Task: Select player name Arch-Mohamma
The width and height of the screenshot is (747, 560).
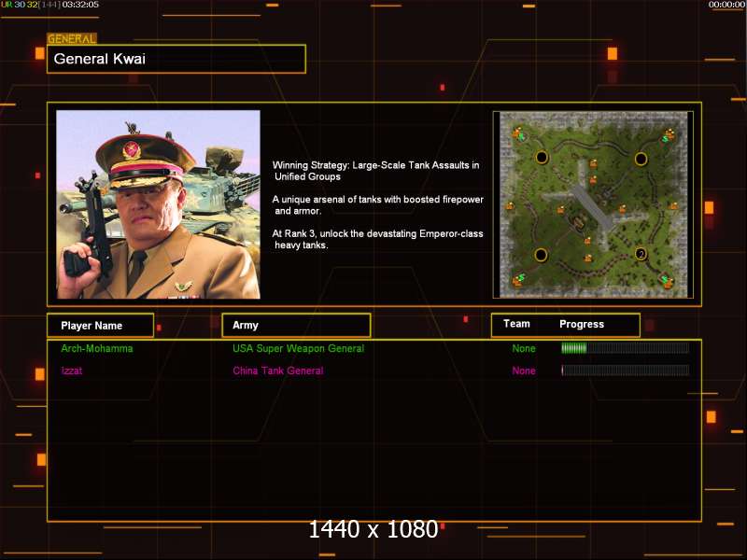Action: [97, 348]
